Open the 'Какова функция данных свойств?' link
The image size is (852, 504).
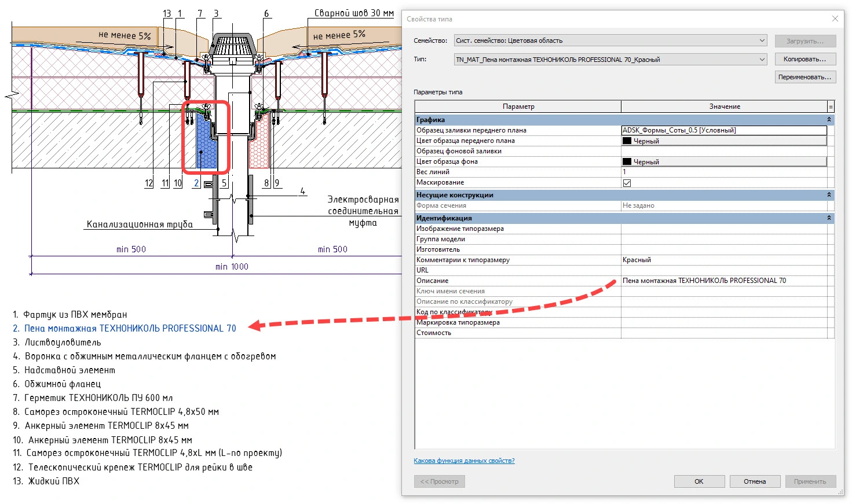click(x=464, y=461)
